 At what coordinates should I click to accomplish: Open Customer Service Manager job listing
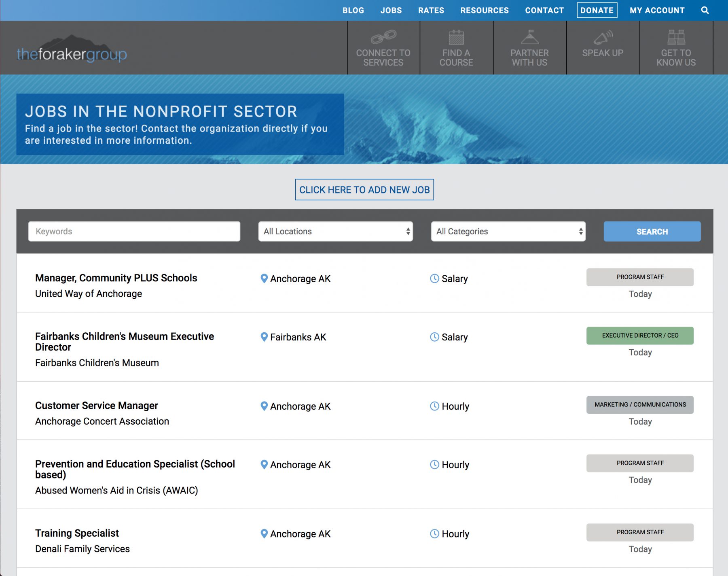[97, 406]
